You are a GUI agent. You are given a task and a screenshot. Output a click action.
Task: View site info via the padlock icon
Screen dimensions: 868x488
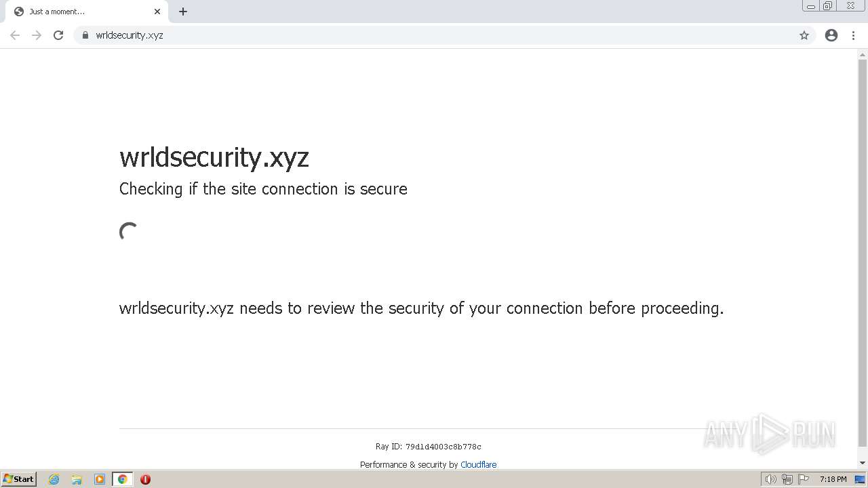click(x=85, y=35)
